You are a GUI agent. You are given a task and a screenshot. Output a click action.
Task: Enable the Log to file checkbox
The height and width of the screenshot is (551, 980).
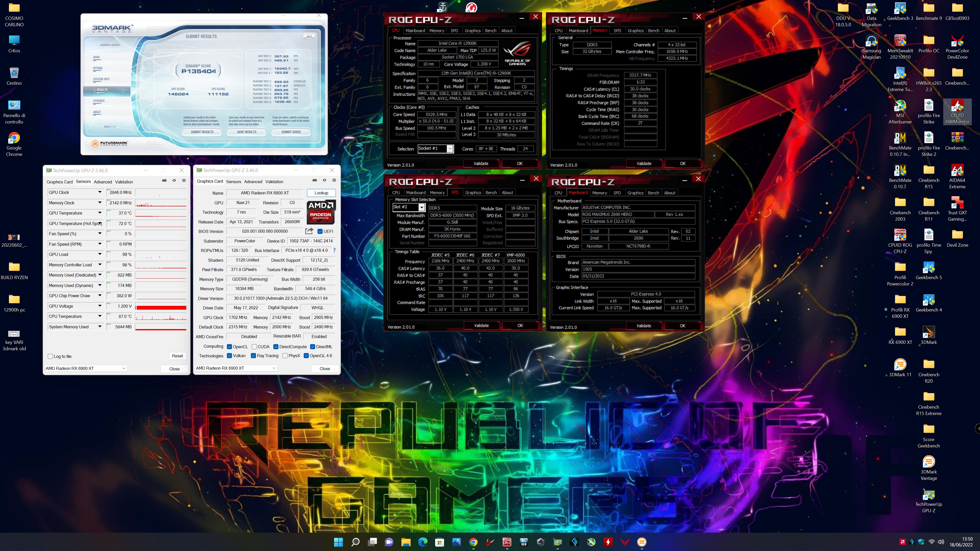pyautogui.click(x=50, y=356)
